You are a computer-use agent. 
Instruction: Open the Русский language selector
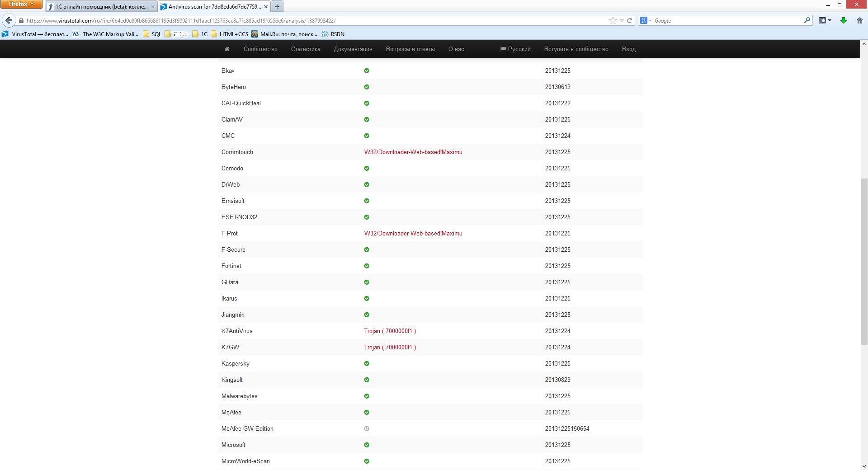click(x=515, y=49)
